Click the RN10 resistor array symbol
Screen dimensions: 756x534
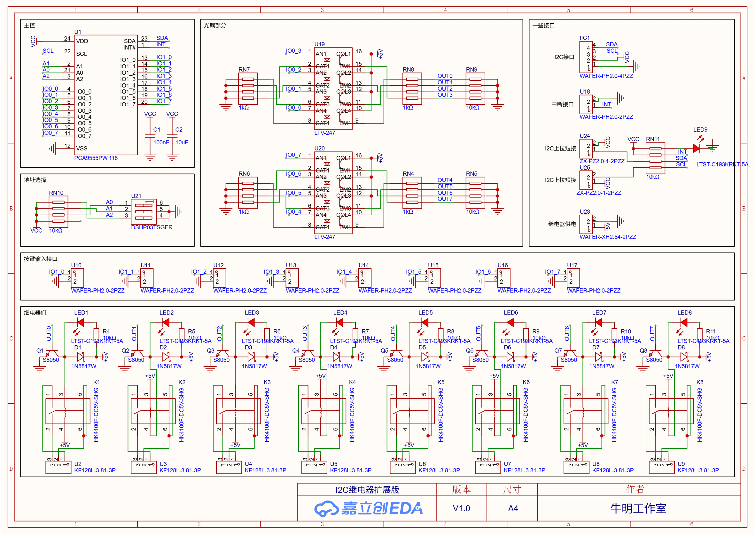(58, 211)
